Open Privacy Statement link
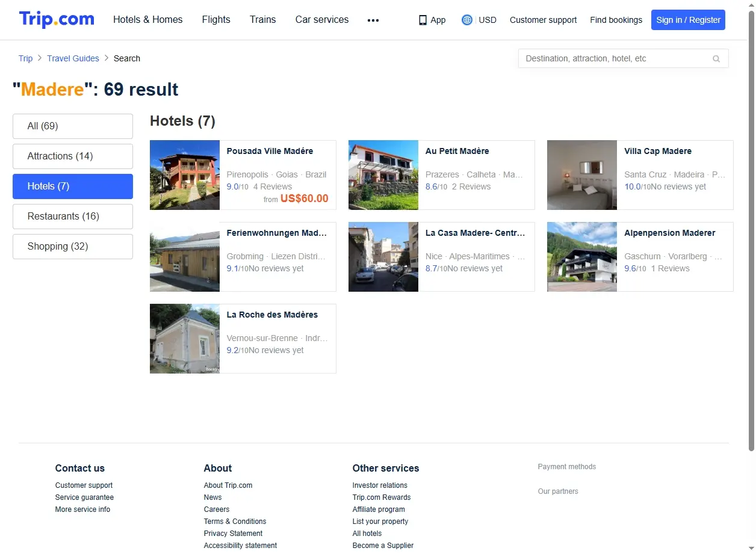 point(233,534)
